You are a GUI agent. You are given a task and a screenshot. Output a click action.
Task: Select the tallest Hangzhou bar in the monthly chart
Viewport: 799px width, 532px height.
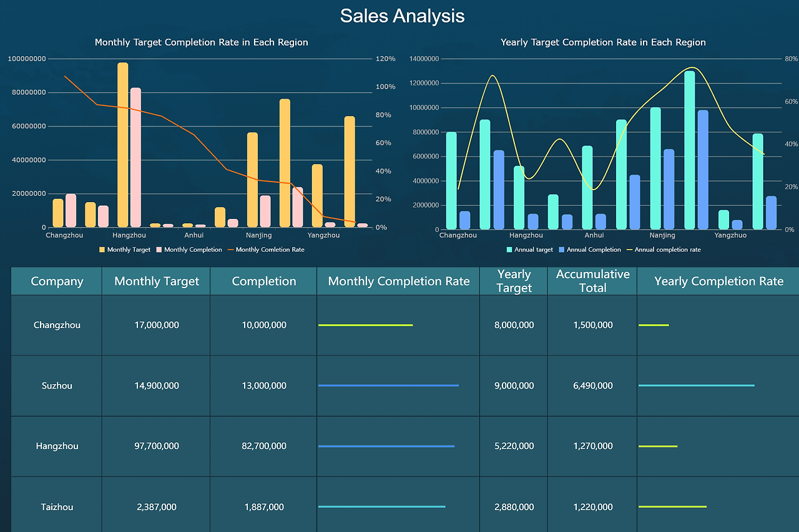pyautogui.click(x=123, y=143)
